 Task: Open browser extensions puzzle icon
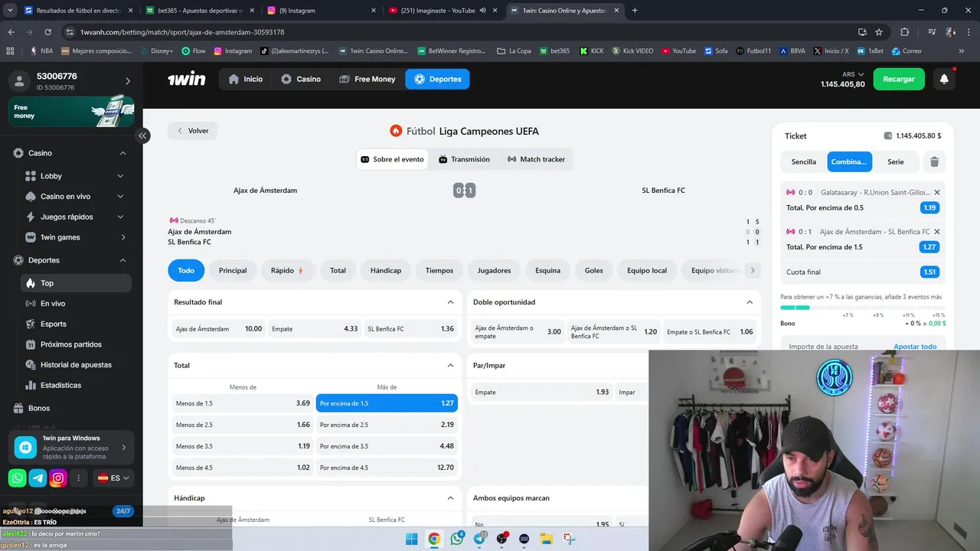click(x=905, y=32)
